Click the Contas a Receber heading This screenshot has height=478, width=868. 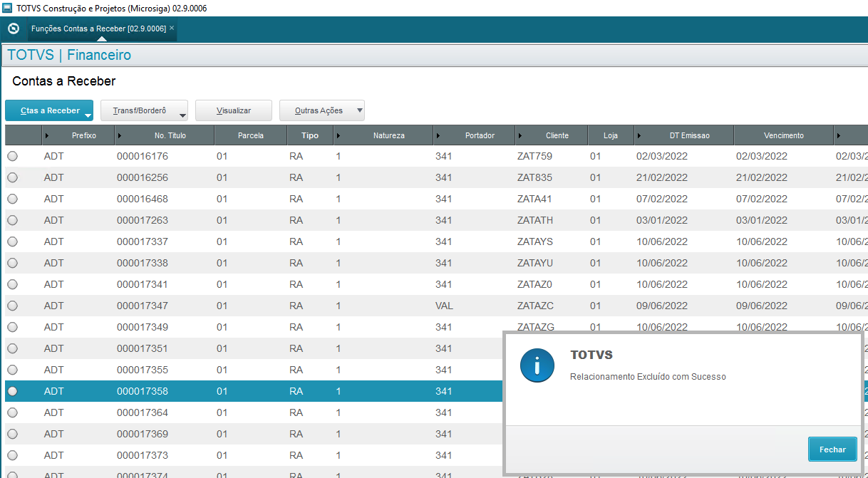[x=64, y=81]
